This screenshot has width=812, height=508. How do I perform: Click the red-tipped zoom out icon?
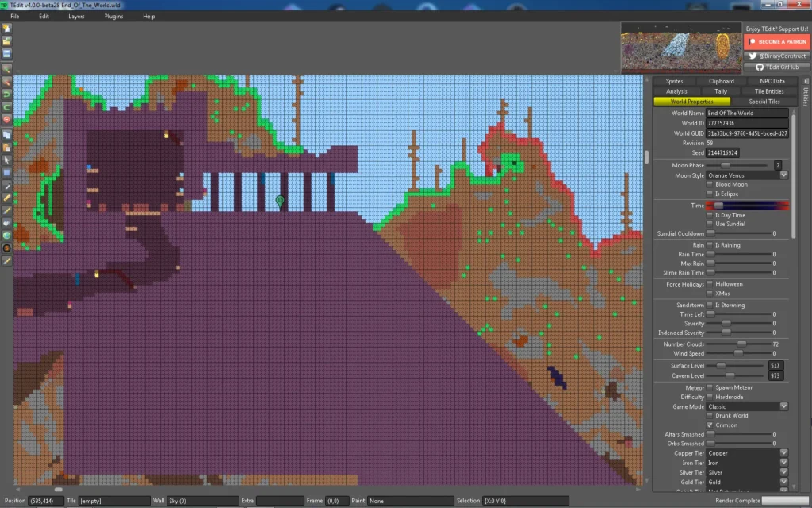(x=6, y=82)
